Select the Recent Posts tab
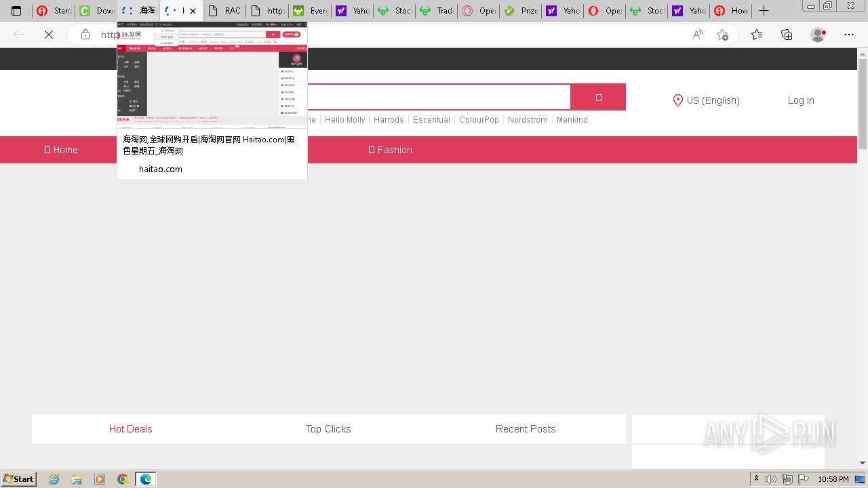The image size is (868, 488). pyautogui.click(x=526, y=429)
